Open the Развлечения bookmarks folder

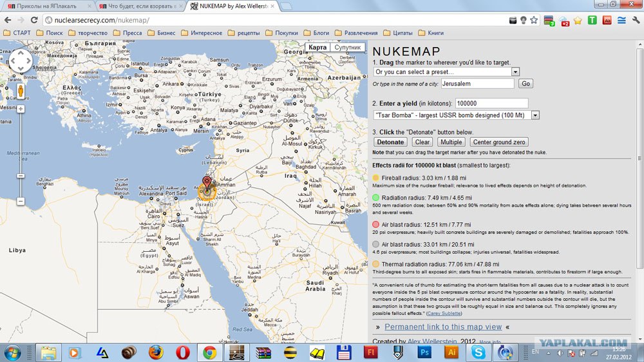(356, 33)
